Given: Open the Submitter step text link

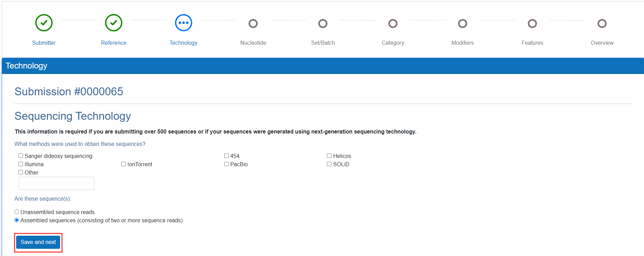Looking at the screenshot, I should coord(44,43).
